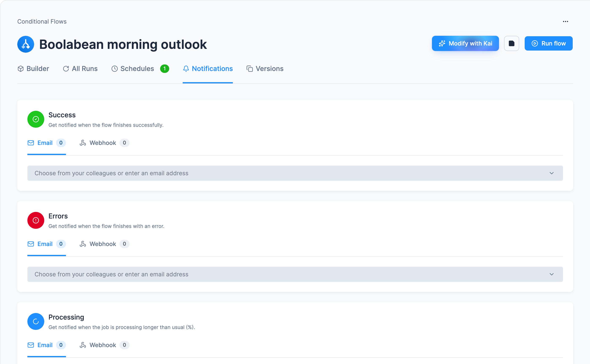Screen dimensions: 590x364
Task: Click the envelope icon in Success section
Action: 31,143
